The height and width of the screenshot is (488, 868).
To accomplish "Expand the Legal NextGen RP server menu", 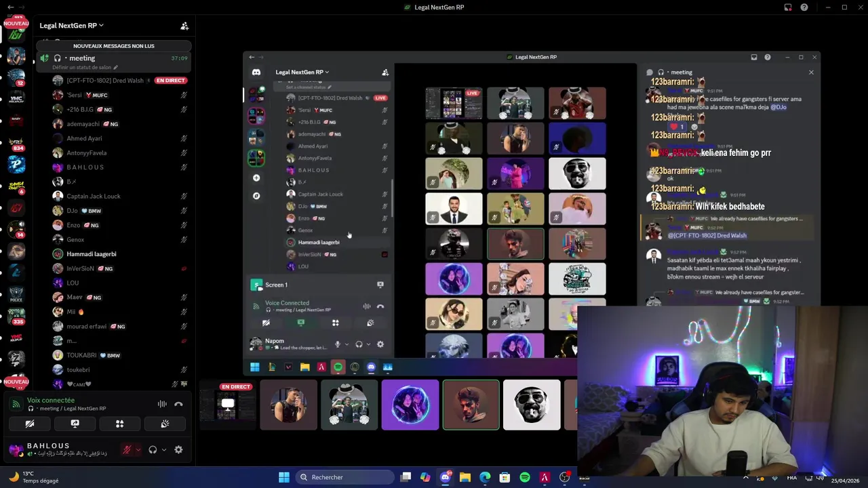I will (x=71, y=26).
